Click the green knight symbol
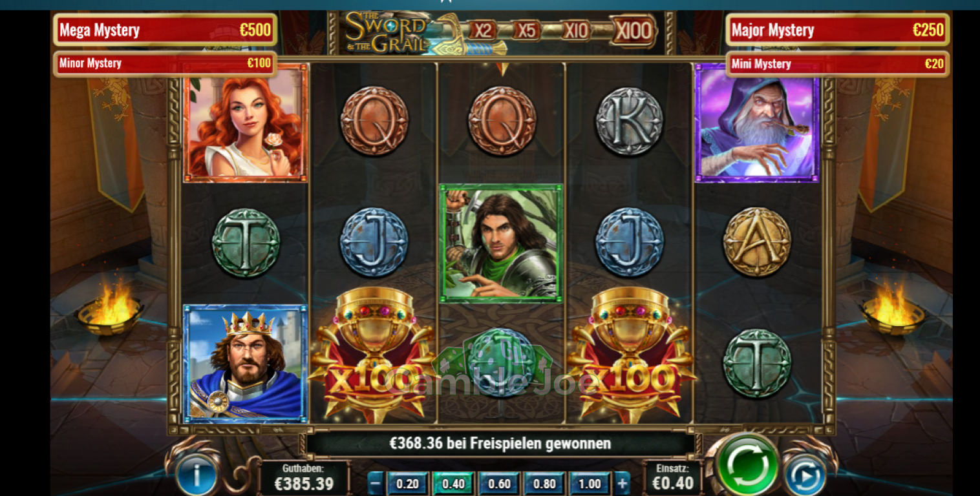Image resolution: width=980 pixels, height=496 pixels. click(x=501, y=243)
